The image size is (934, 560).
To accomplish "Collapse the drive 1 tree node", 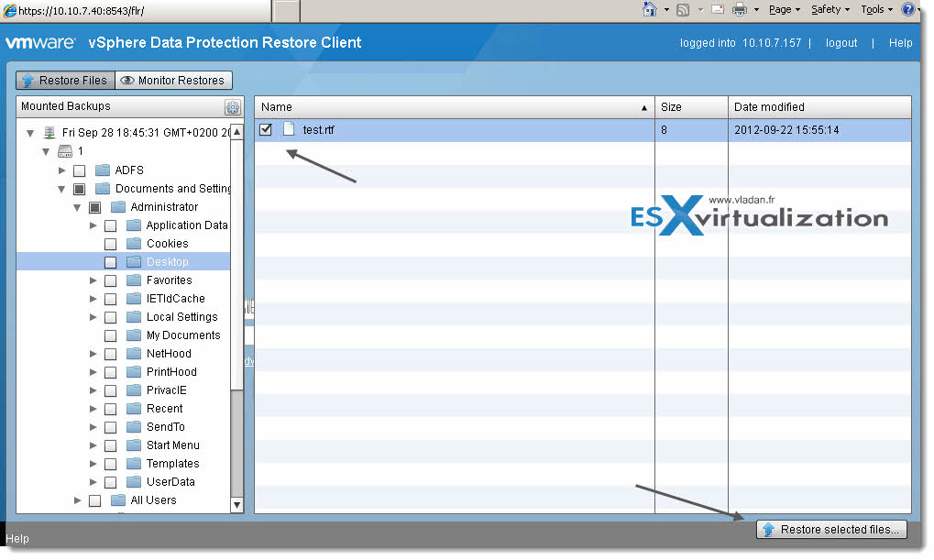I will 46,152.
